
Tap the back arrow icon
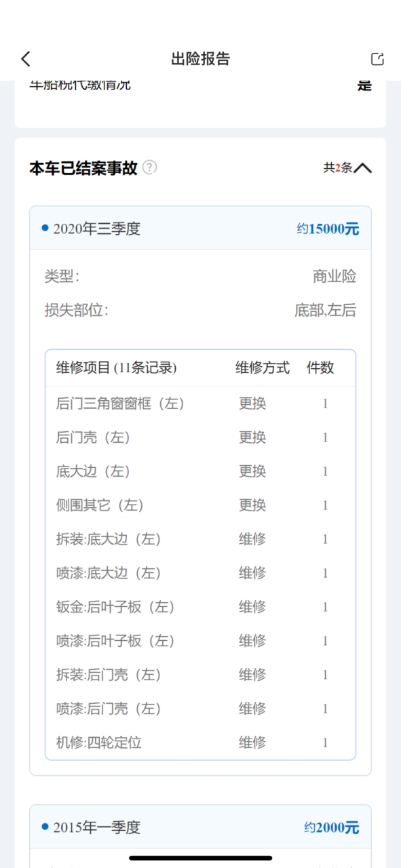pos(26,59)
